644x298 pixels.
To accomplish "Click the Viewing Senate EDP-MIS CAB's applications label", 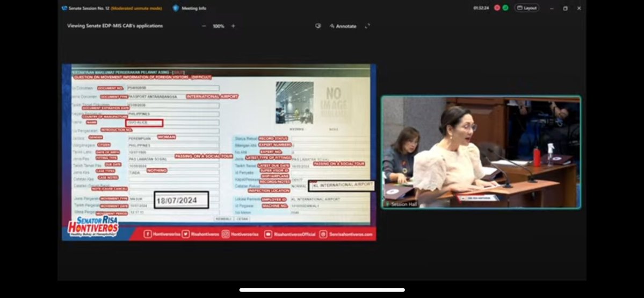I will [x=115, y=26].
